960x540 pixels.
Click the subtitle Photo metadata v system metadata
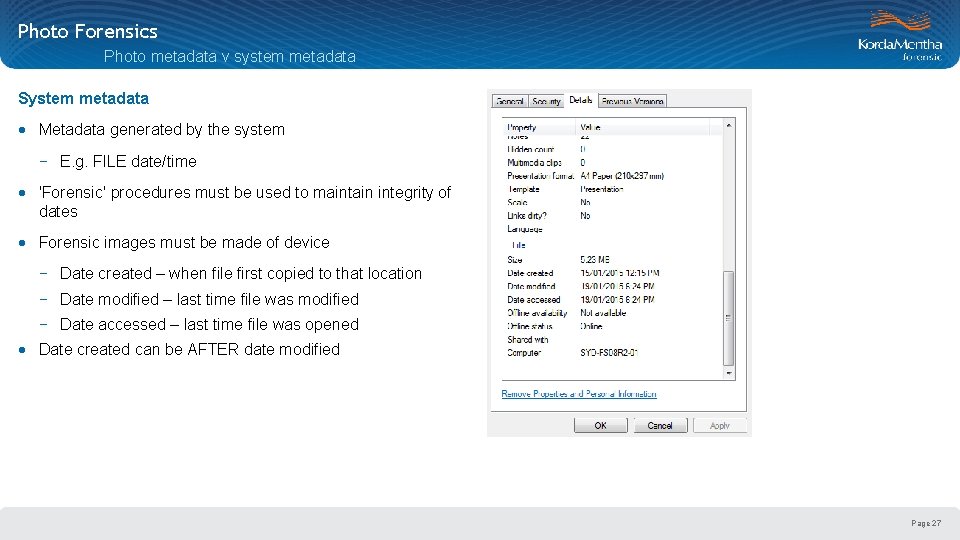pyautogui.click(x=230, y=56)
